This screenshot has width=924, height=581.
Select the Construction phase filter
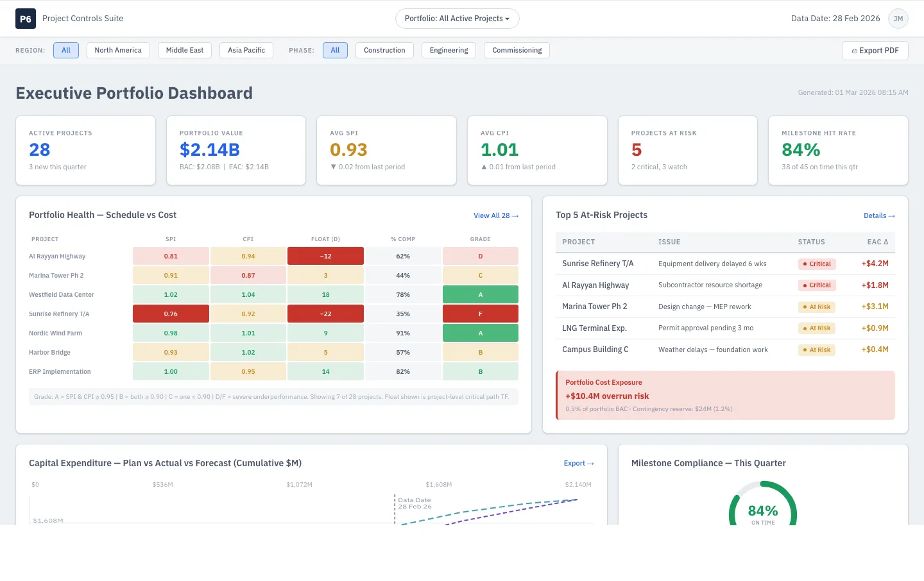tap(384, 51)
